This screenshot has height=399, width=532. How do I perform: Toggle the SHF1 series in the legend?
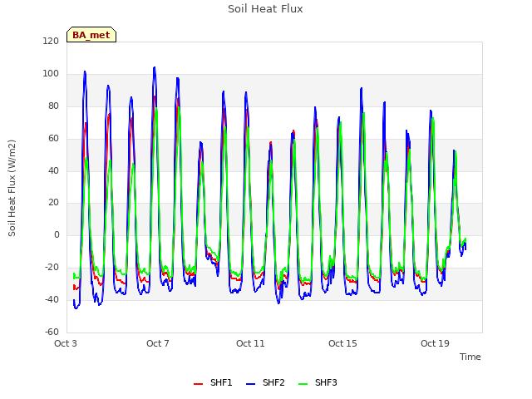tap(213, 382)
